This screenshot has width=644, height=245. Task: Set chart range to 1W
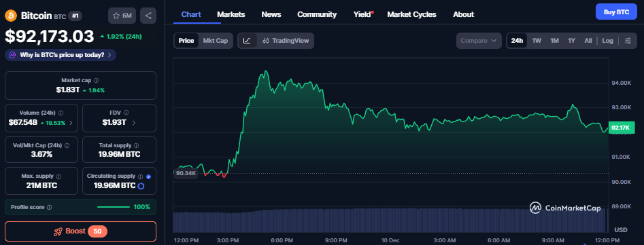tap(537, 41)
